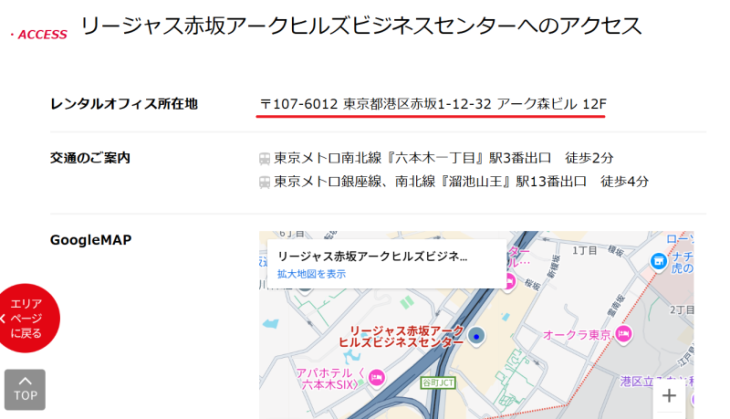Click the blue location pin on map
This screenshot has height=419, width=730.
coord(476,336)
